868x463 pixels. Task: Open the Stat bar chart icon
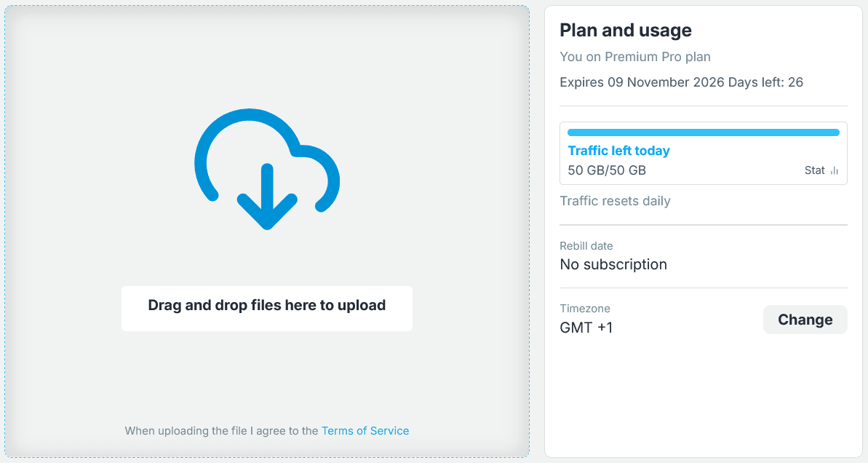click(835, 170)
